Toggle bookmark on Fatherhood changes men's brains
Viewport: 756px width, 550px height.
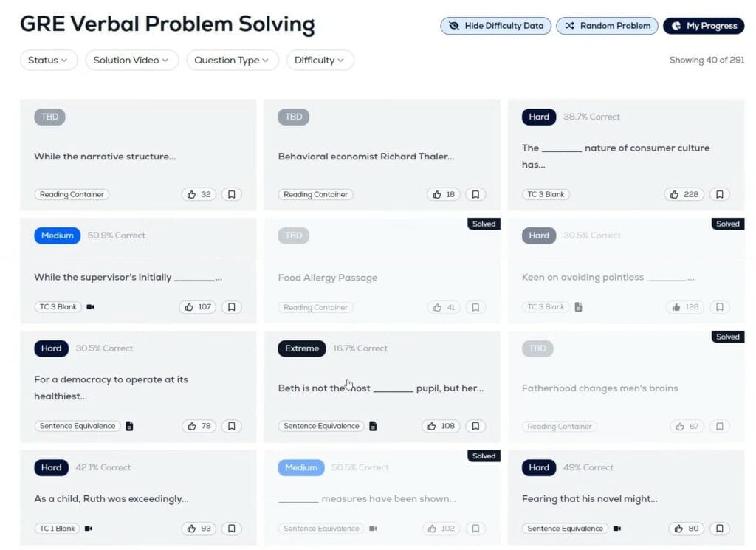[719, 426]
